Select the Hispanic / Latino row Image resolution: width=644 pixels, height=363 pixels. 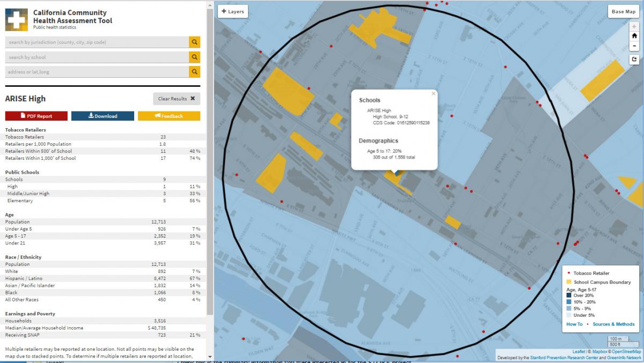(x=103, y=278)
